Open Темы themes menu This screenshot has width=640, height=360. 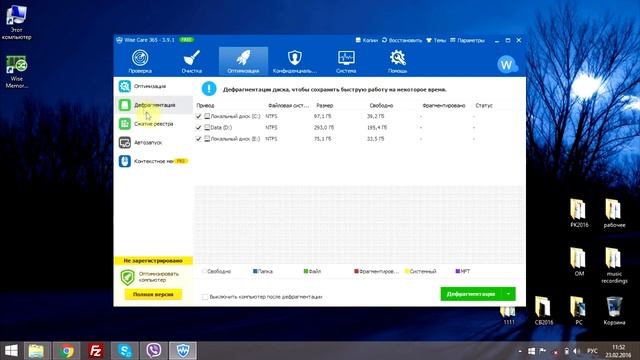[436, 40]
